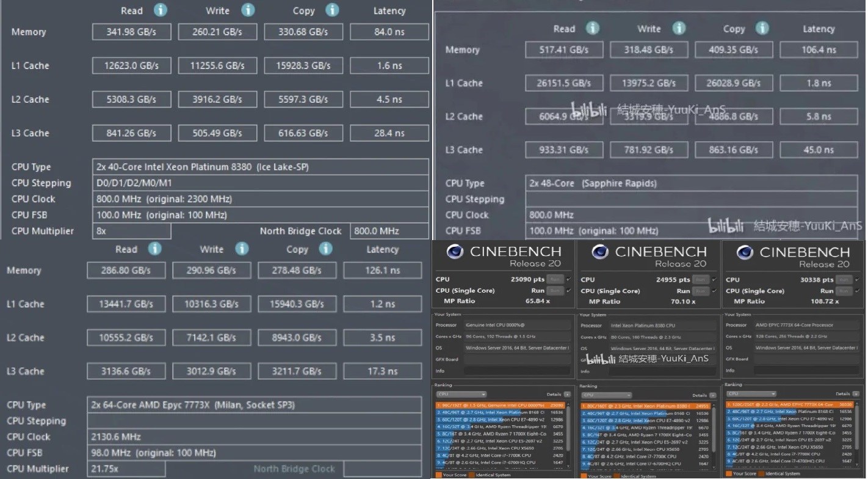This screenshot has width=868, height=479.
Task: Open Copy info icon in Sapphire Rapids panel
Action: 762,28
